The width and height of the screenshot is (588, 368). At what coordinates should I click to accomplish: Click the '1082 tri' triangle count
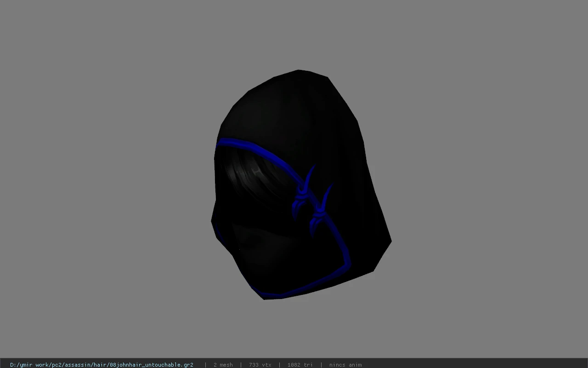pos(300,365)
